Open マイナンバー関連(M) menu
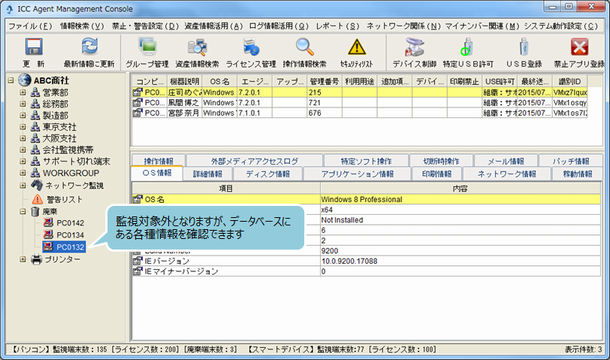 coord(482,26)
